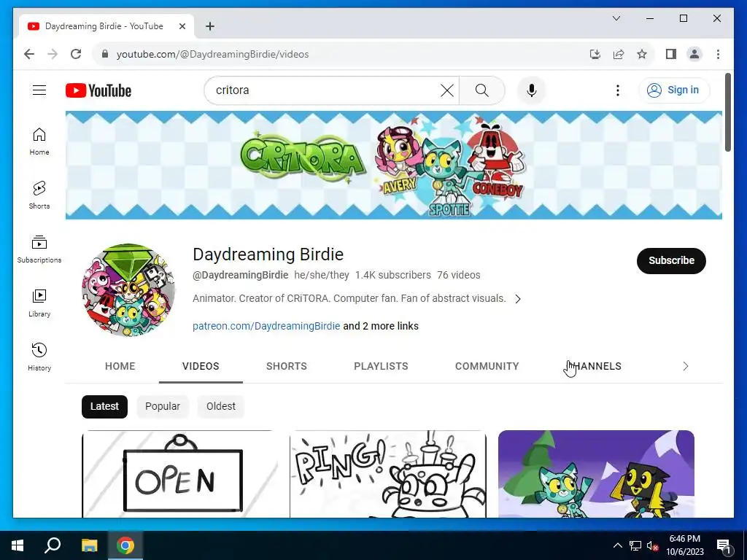Show more channel tabs arrow
The image size is (747, 560).
tap(685, 366)
